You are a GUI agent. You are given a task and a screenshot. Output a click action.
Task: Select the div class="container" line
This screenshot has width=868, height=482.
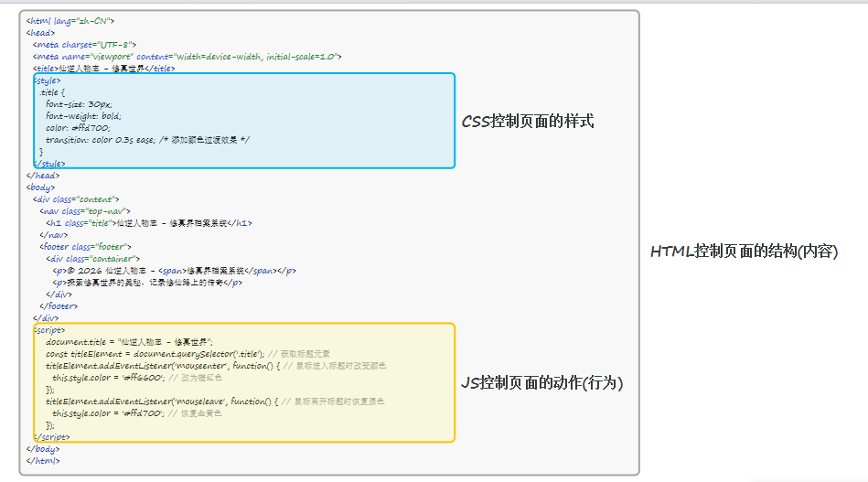[93, 259]
